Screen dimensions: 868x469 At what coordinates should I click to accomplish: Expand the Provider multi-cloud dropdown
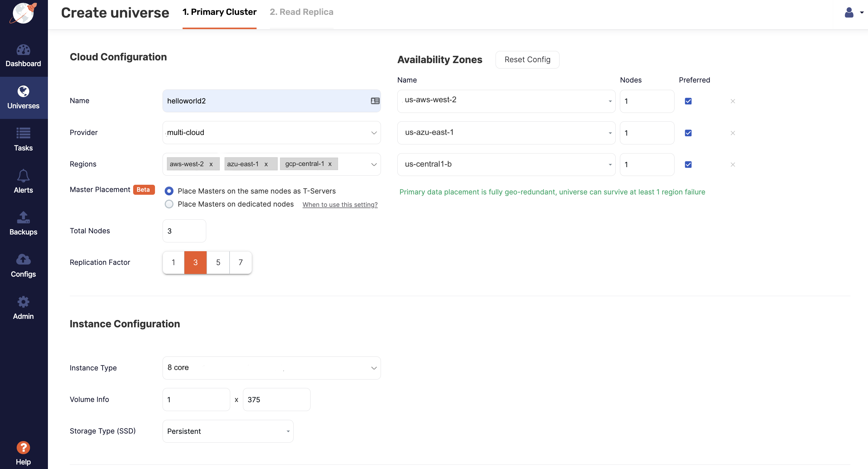271,133
